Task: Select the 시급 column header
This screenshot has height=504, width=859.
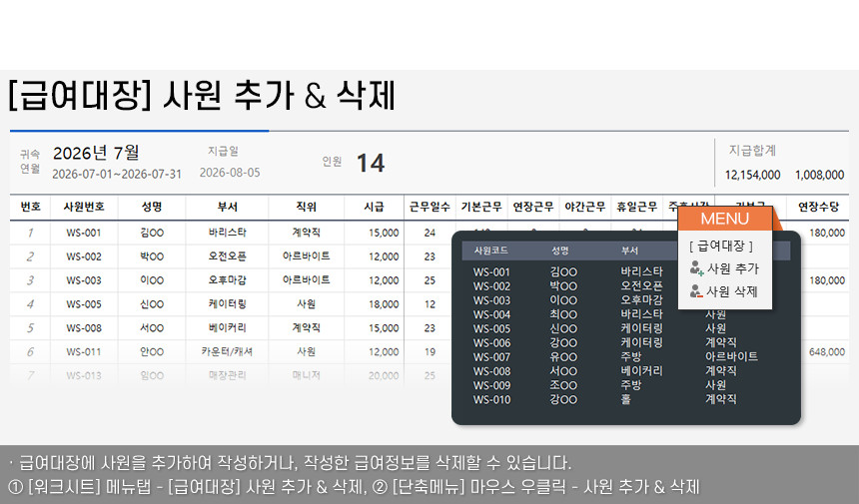Action: tap(374, 207)
